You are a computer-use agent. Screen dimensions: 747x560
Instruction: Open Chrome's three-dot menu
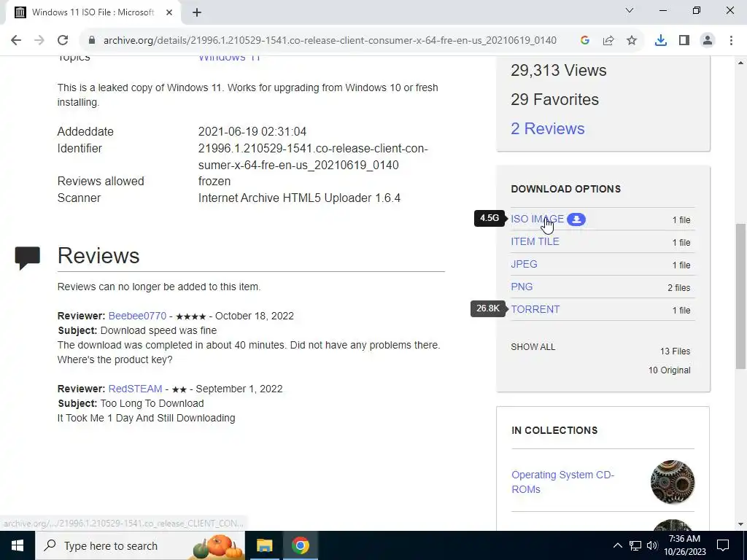tap(731, 41)
